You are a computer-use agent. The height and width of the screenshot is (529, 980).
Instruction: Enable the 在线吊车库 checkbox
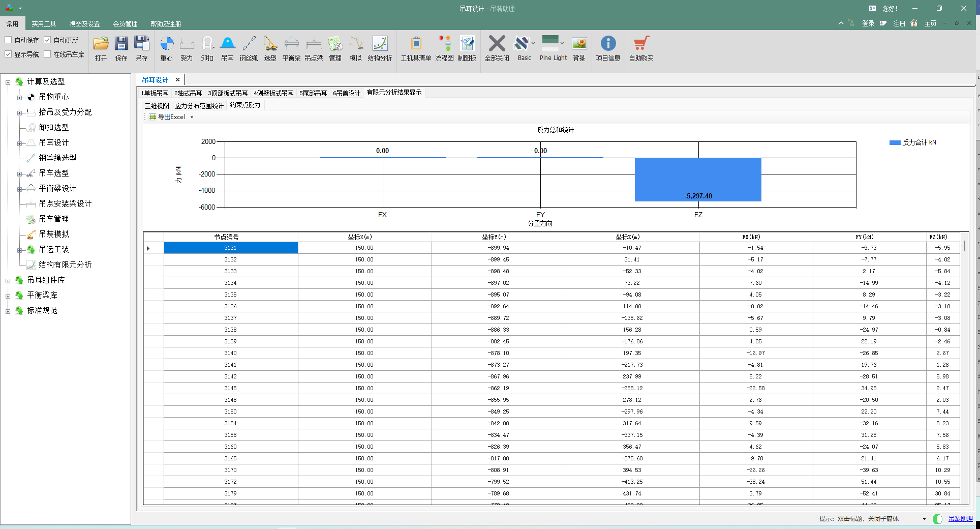point(47,54)
